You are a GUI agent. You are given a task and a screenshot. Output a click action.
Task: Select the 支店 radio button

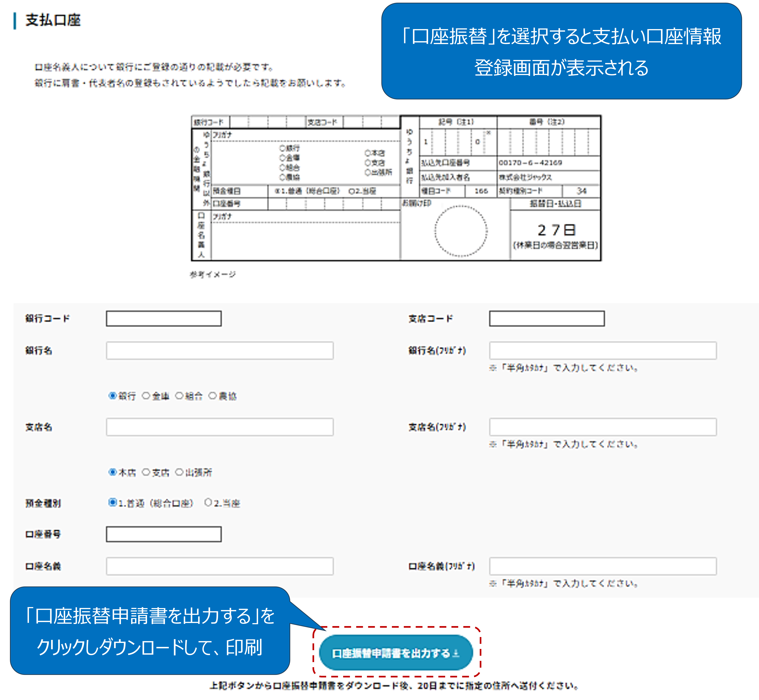[x=146, y=472]
